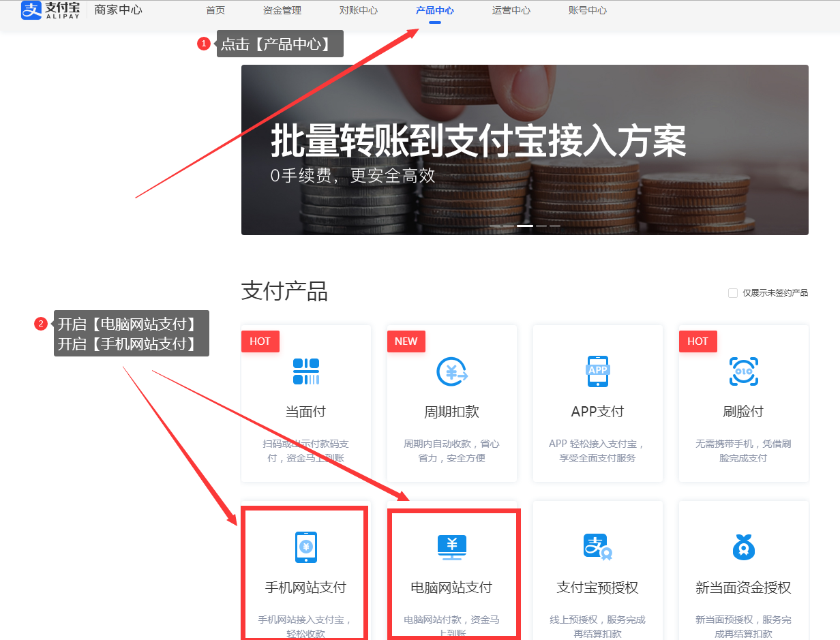Click description 电脑网站付款，资金马上到账
Viewport: 840px width, 640px height.
(451, 626)
